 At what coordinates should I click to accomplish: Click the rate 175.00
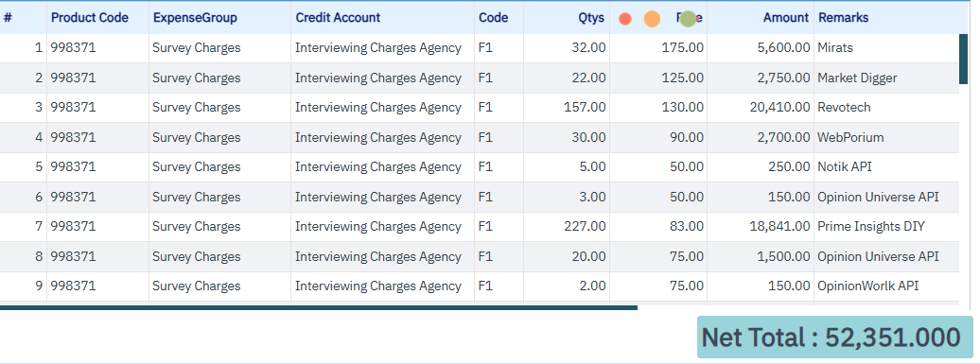click(x=683, y=48)
